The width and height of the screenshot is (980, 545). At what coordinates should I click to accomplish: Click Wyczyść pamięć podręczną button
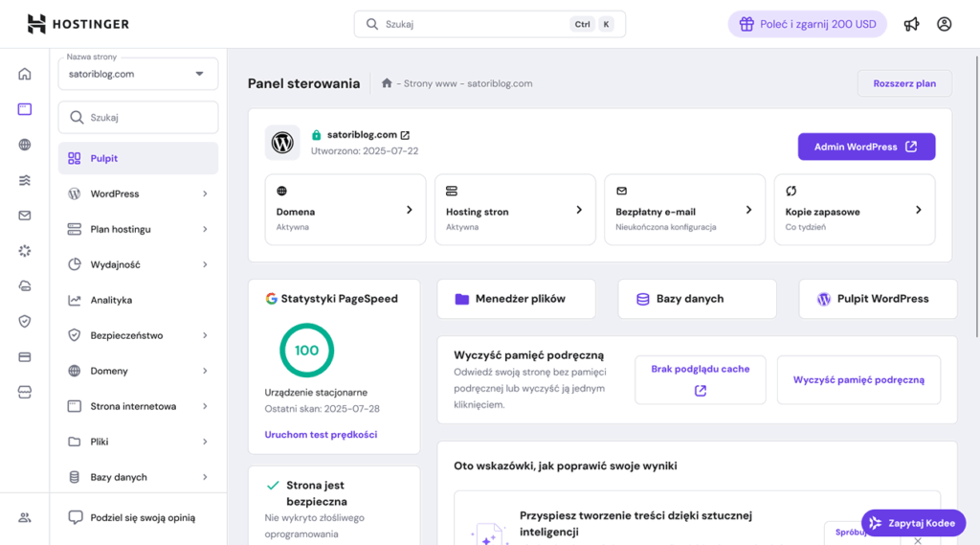pyautogui.click(x=858, y=380)
